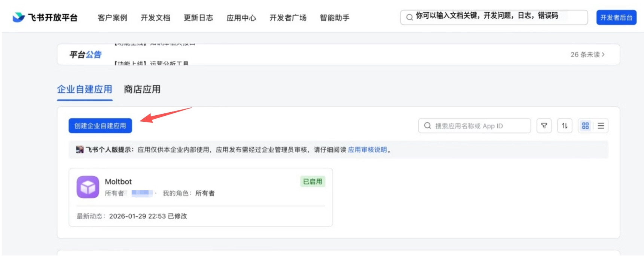
Task: Open the app list filter icon
Action: coord(544,126)
